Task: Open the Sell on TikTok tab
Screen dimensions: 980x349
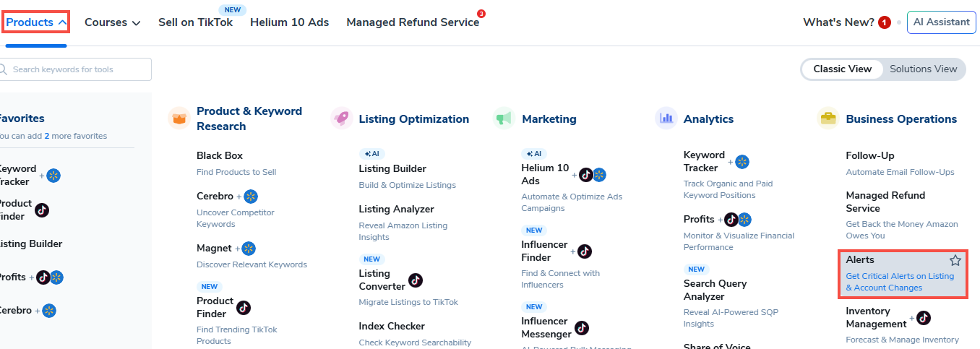Action: pos(195,22)
